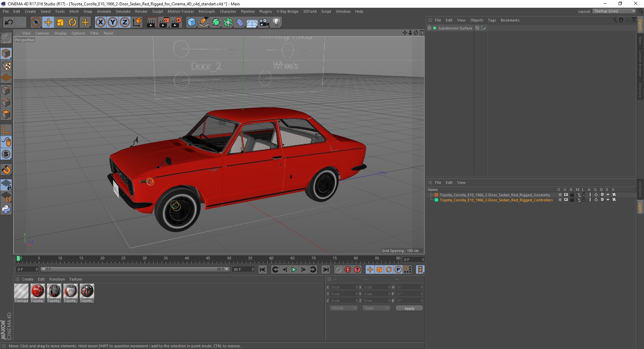The width and height of the screenshot is (644, 349).
Task: Click Render View clapperboard icon
Action: point(152,22)
